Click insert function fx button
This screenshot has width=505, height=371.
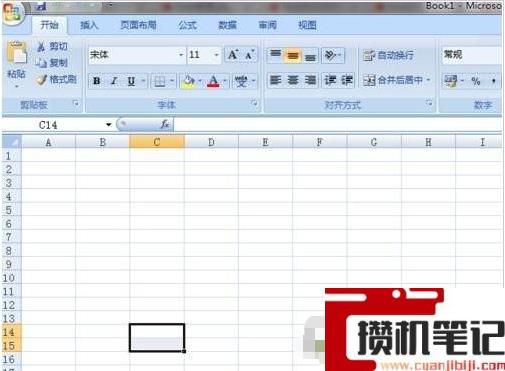(165, 125)
